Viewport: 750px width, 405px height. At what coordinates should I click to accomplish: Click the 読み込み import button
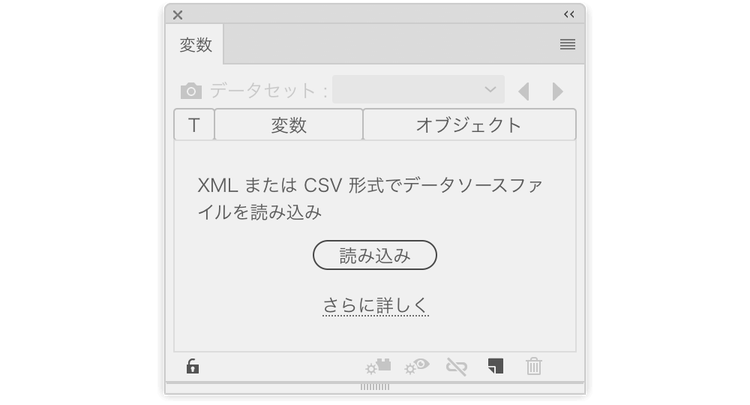coord(375,255)
